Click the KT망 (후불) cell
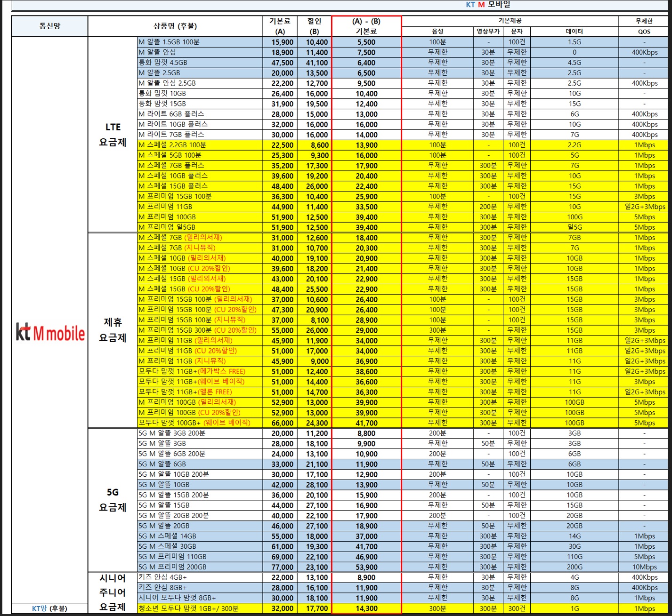The width and height of the screenshot is (672, 616). pyautogui.click(x=50, y=608)
